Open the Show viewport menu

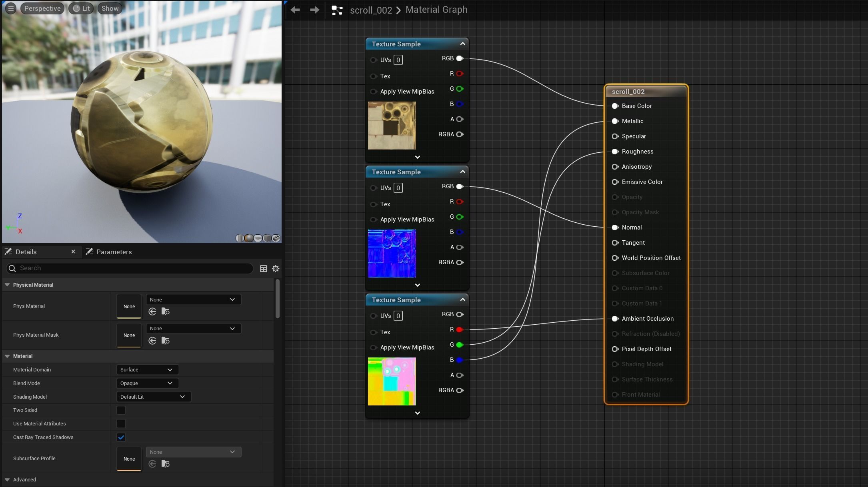(110, 8)
